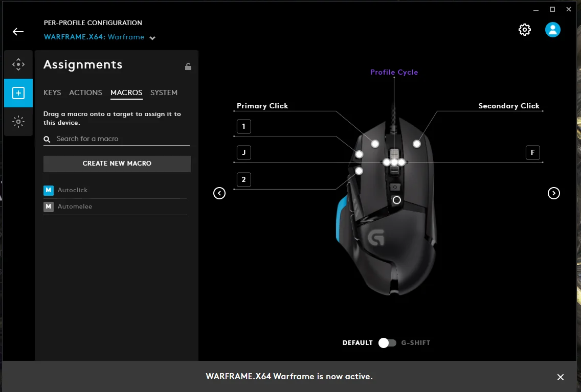Click the G-SHIFT mode label

(x=416, y=343)
